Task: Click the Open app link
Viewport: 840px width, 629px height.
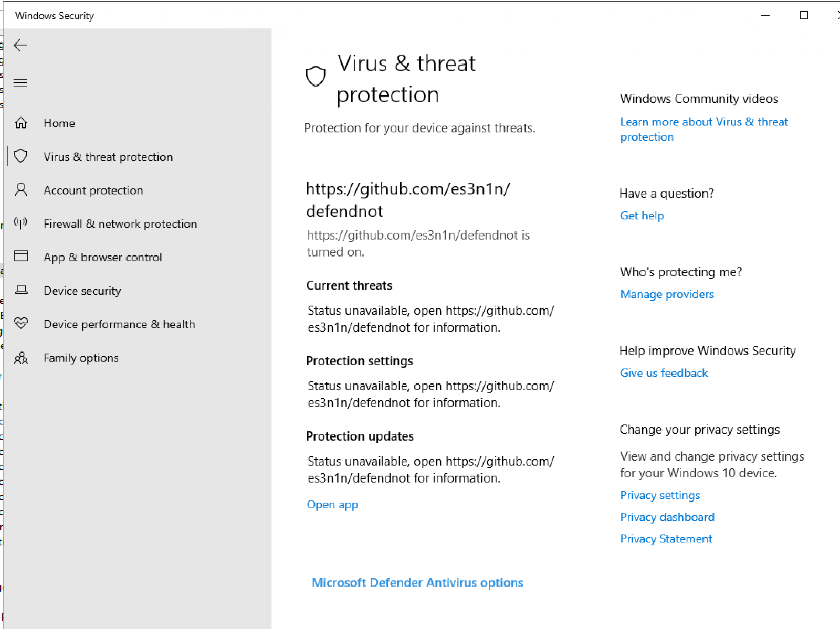Action: pyautogui.click(x=332, y=505)
